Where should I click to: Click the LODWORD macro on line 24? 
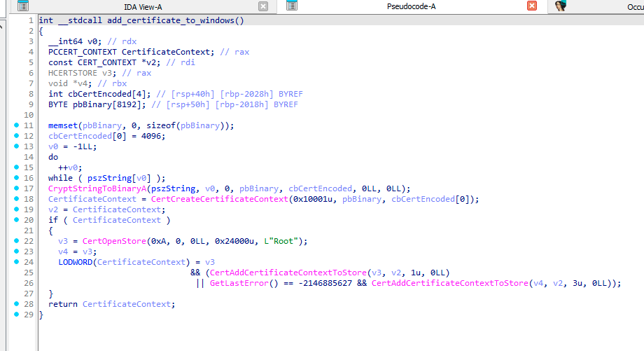click(75, 262)
